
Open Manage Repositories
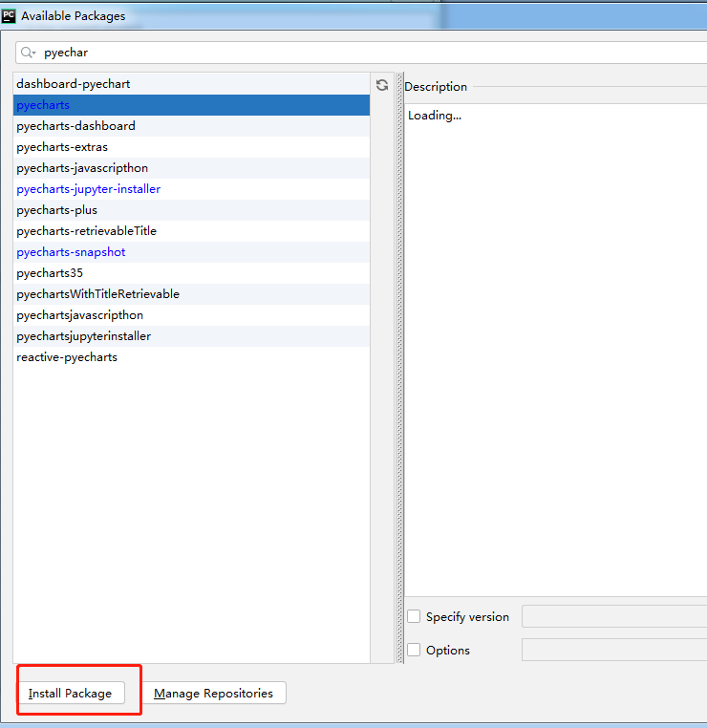point(214,694)
